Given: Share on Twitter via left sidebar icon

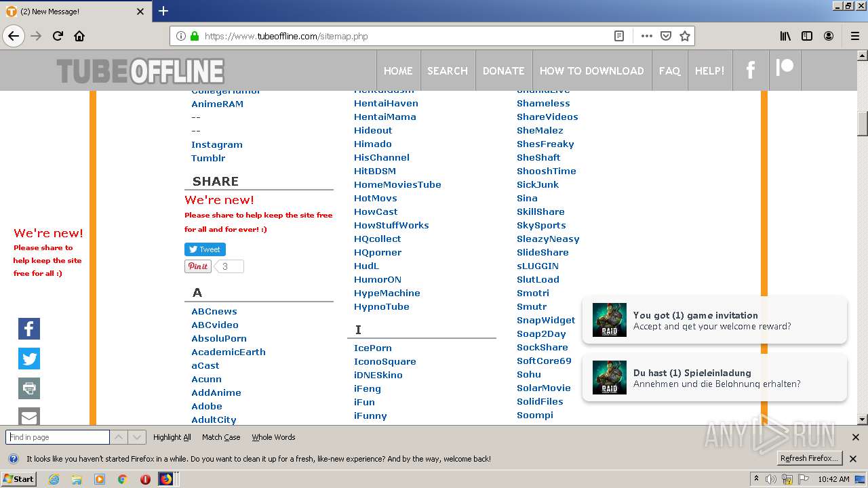Looking at the screenshot, I should (x=29, y=359).
